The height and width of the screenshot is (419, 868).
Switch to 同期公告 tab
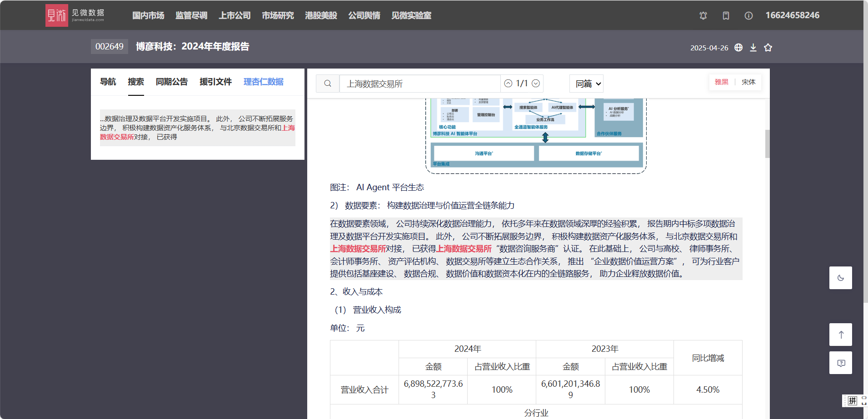(172, 82)
